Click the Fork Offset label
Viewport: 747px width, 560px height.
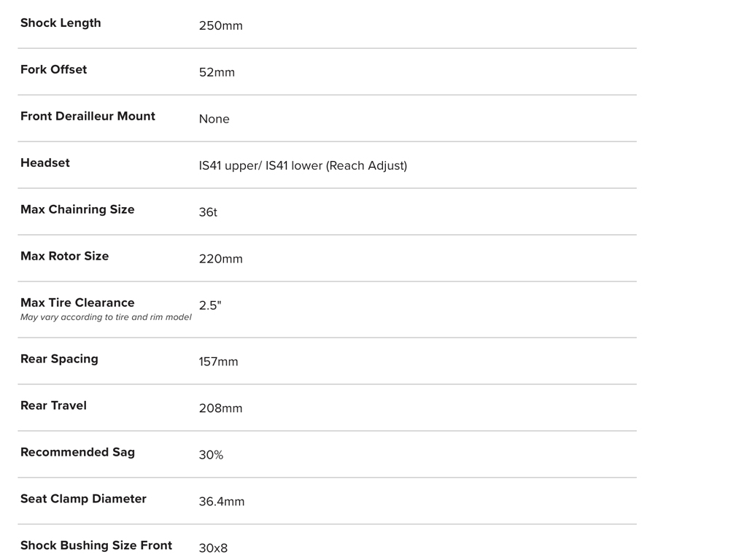[53, 70]
